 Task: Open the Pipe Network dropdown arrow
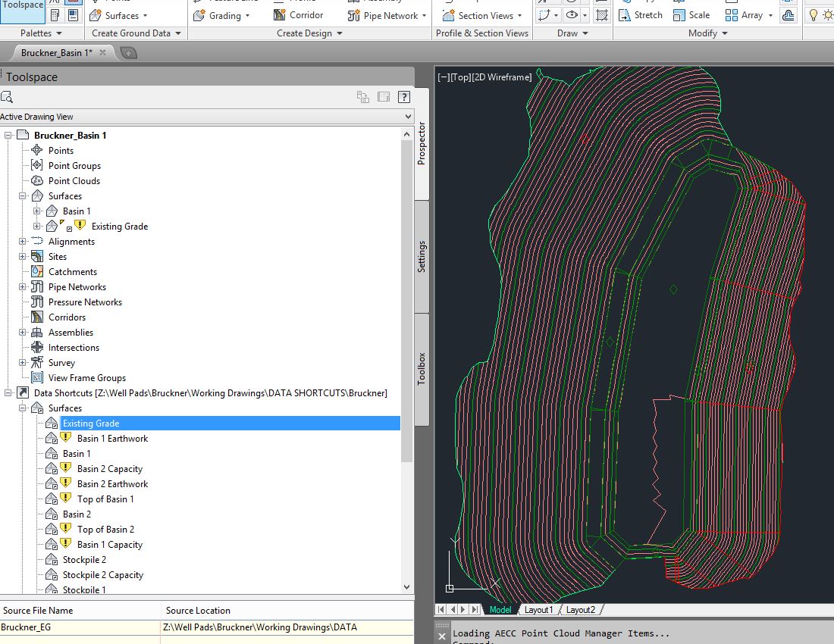424,16
